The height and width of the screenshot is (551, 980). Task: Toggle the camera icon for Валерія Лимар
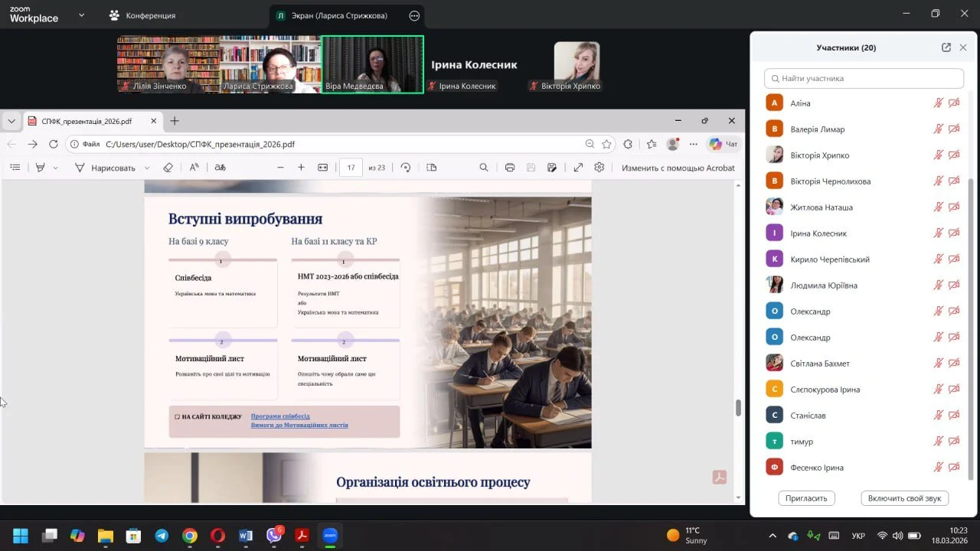(954, 129)
